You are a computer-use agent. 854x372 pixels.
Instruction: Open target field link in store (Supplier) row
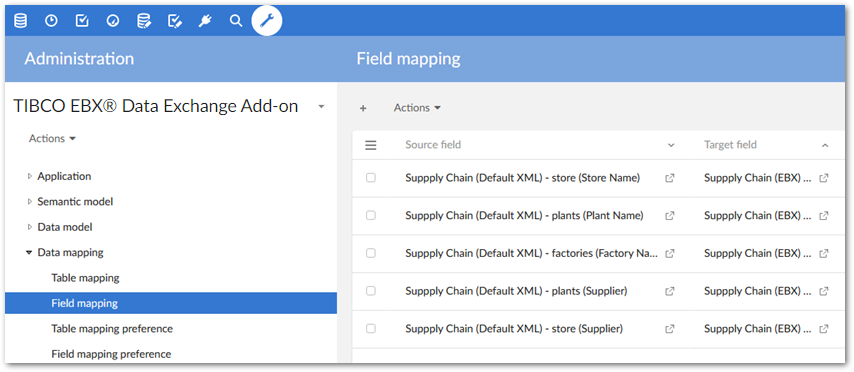point(824,329)
